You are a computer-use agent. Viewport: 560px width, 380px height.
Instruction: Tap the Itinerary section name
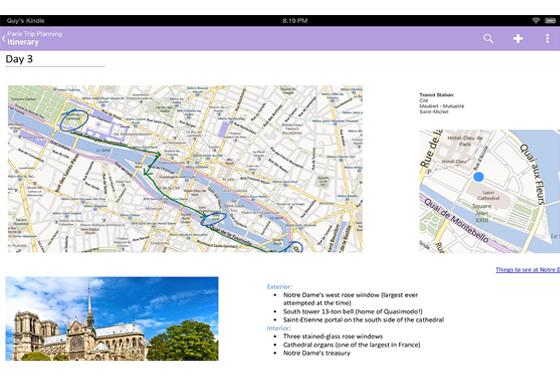coord(23,42)
